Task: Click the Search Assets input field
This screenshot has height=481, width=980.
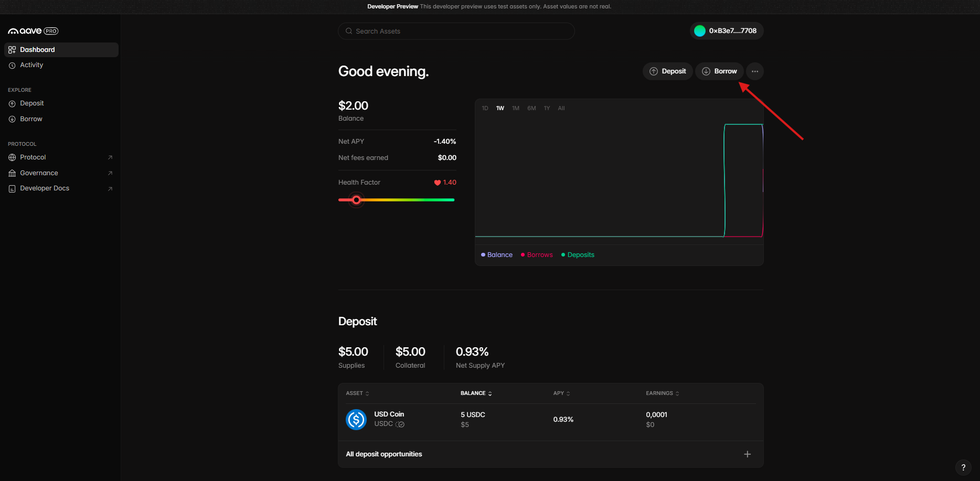Action: coord(456,31)
